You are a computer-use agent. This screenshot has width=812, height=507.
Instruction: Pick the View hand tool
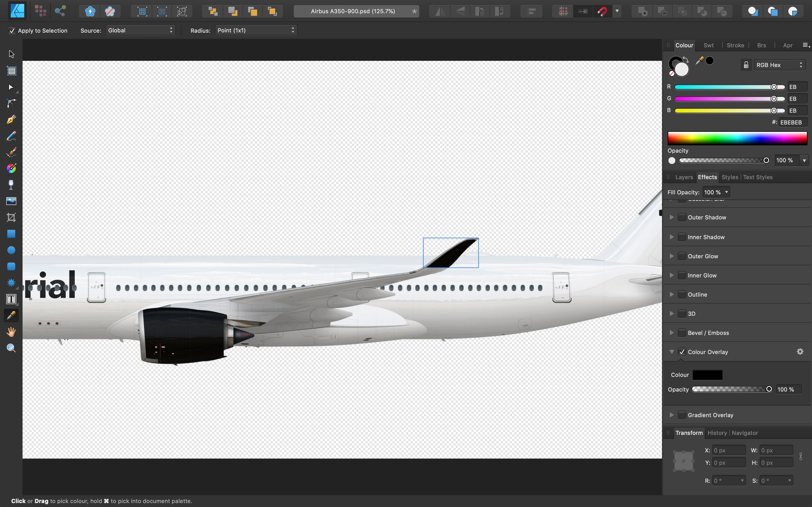tap(11, 332)
